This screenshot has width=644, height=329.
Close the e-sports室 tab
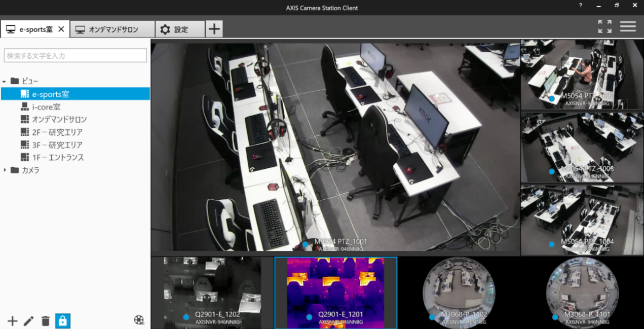click(x=61, y=29)
